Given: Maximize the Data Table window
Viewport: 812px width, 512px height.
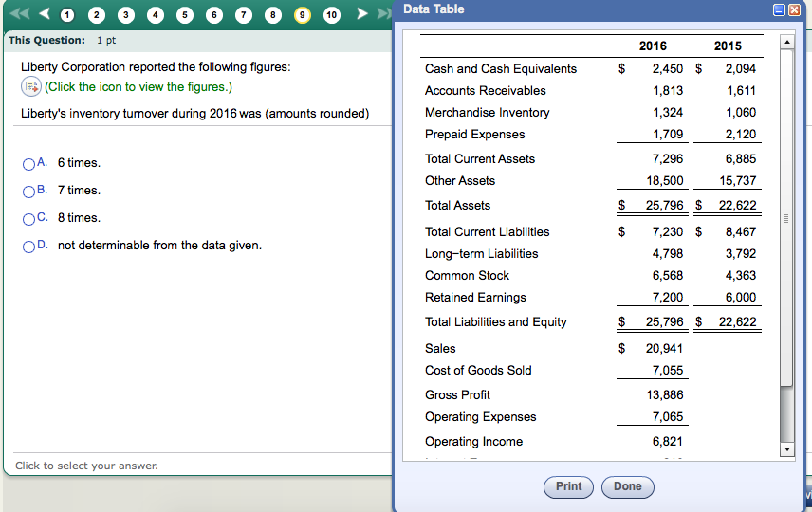Looking at the screenshot, I should pos(779,9).
